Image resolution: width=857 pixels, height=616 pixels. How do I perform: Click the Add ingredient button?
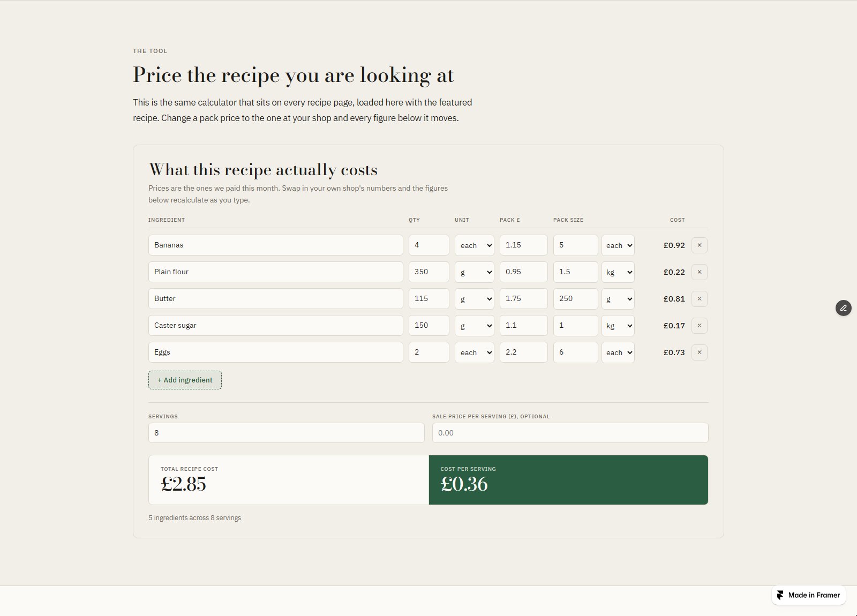(185, 380)
